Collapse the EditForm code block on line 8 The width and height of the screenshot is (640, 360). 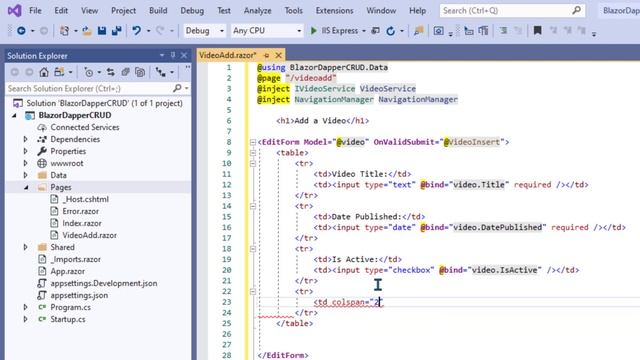(253, 142)
